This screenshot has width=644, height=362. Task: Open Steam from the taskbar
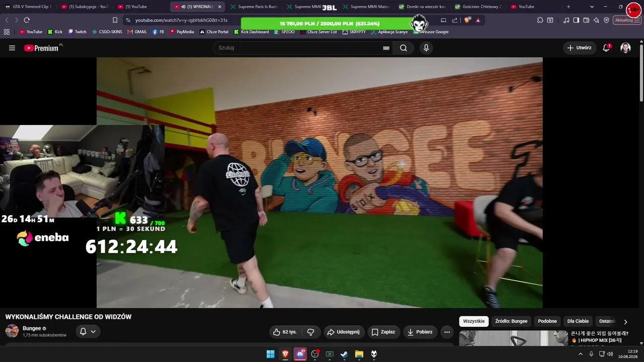pos(344,354)
